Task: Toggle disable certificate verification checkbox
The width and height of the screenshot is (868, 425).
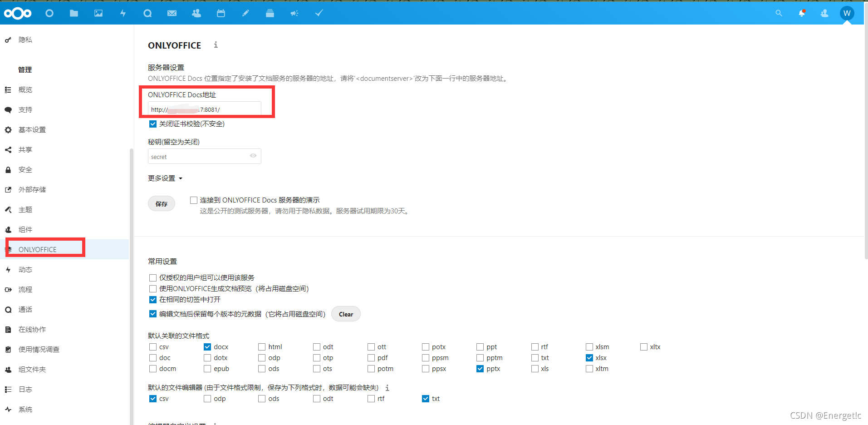Action: click(153, 124)
